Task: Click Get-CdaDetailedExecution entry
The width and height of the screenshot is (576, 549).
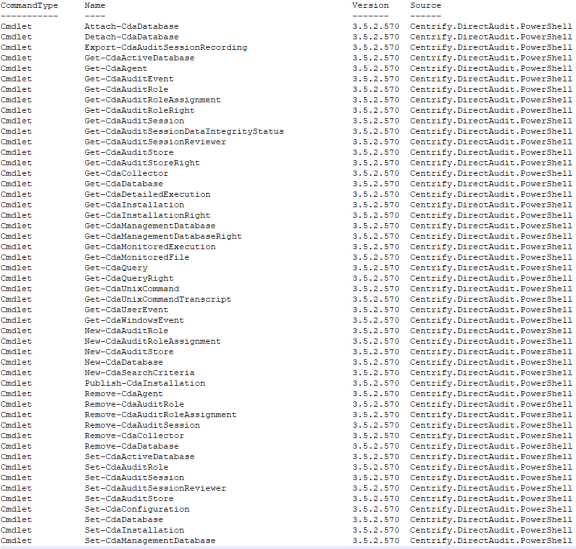Action: (x=147, y=194)
